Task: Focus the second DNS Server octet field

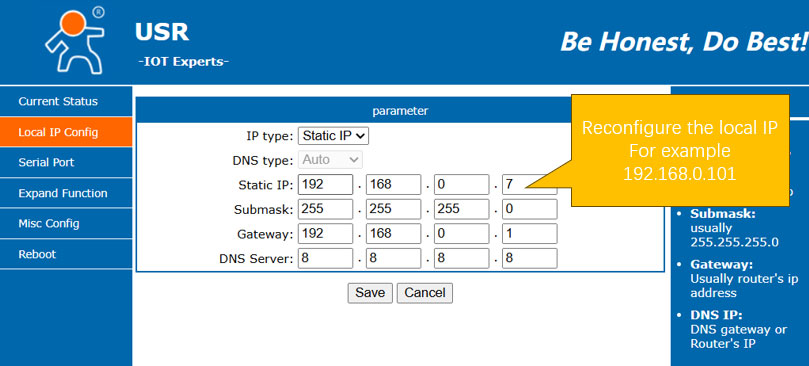Action: [x=394, y=259]
